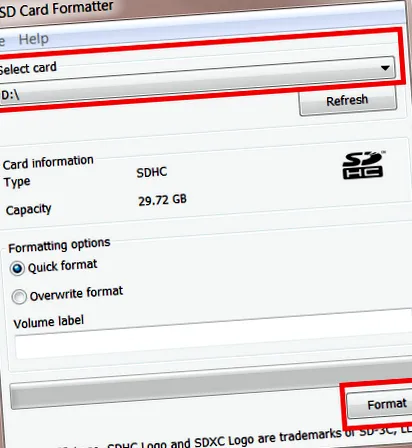Image resolution: width=412 pixels, height=448 pixels.
Task: Click the D:\ drive entry
Action: [10, 95]
